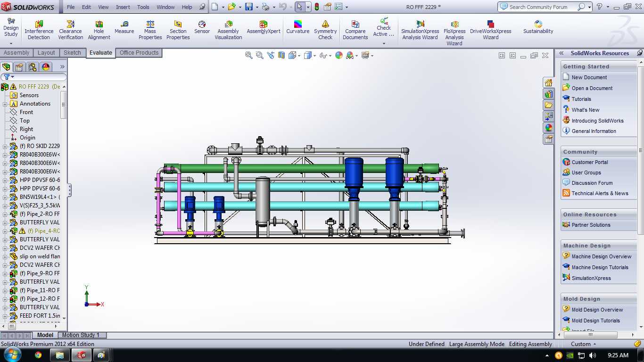This screenshot has height=362, width=644.
Task: Open Clearance Verification tool
Action: coord(71,30)
